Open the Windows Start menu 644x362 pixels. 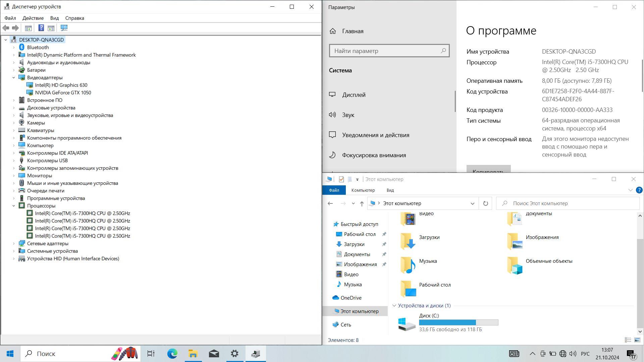(x=10, y=354)
